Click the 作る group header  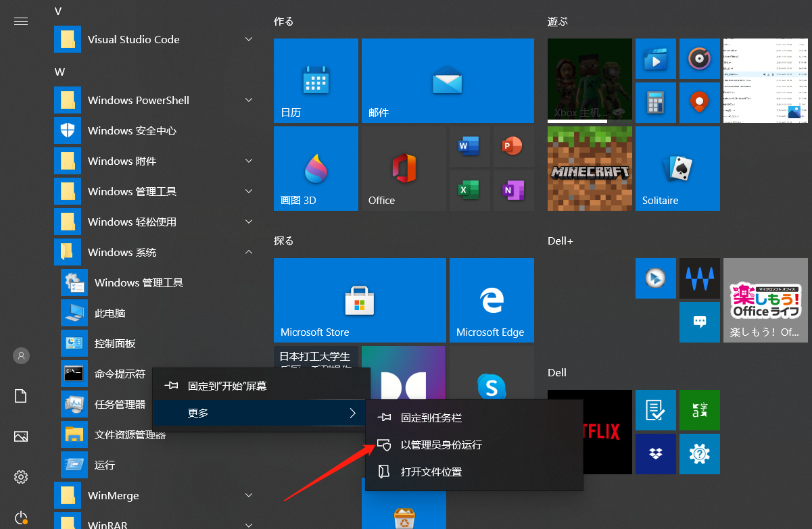(x=283, y=21)
